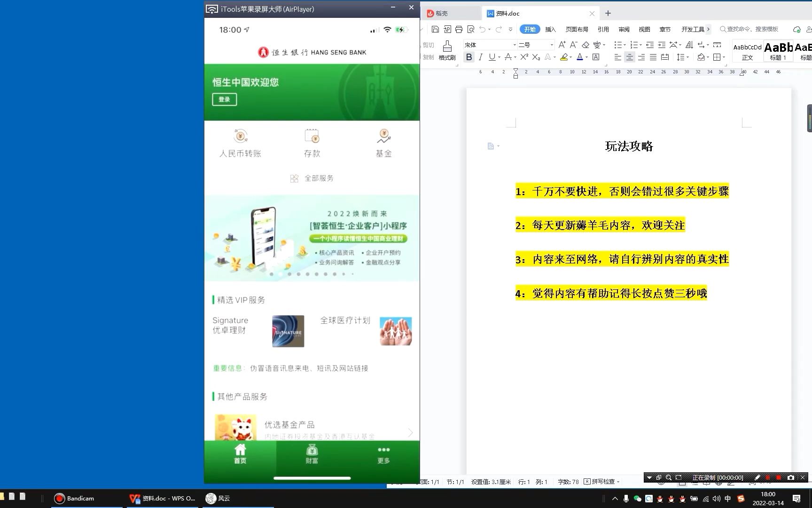The height and width of the screenshot is (508, 812).
Task: Open the highlight color dropdown arrow
Action: (570, 57)
